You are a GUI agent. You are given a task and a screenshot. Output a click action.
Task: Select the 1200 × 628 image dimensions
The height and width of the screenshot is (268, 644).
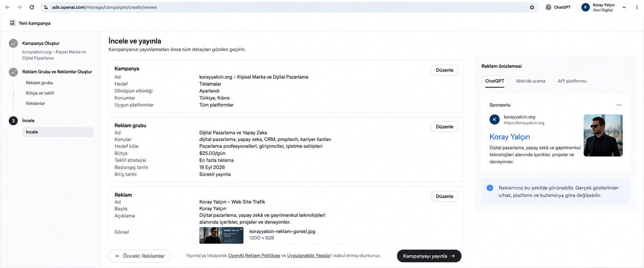click(x=262, y=238)
